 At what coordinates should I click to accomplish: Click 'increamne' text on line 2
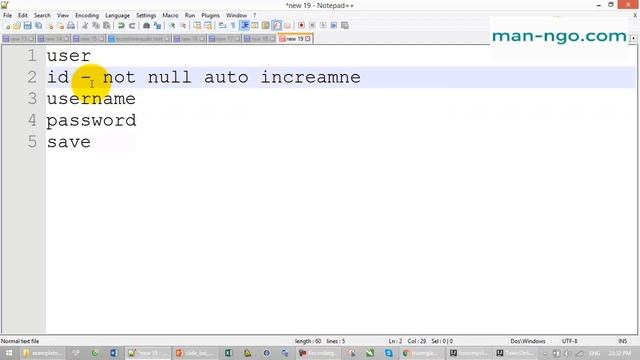click(311, 77)
